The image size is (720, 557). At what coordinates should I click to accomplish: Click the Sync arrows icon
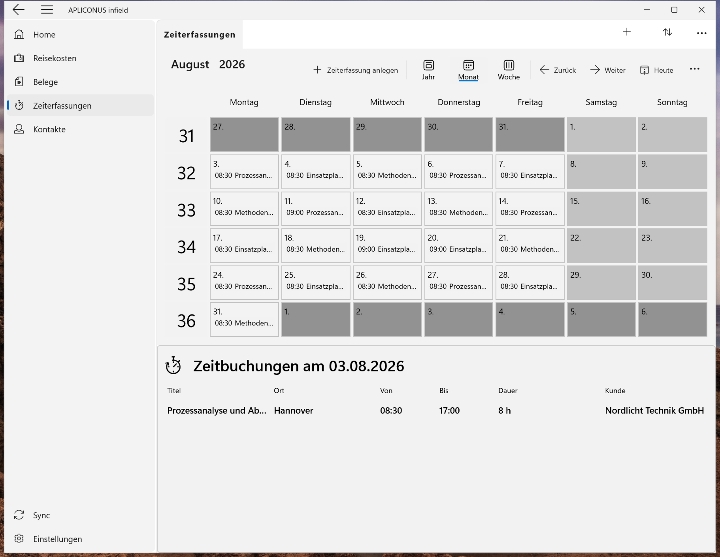coord(19,515)
